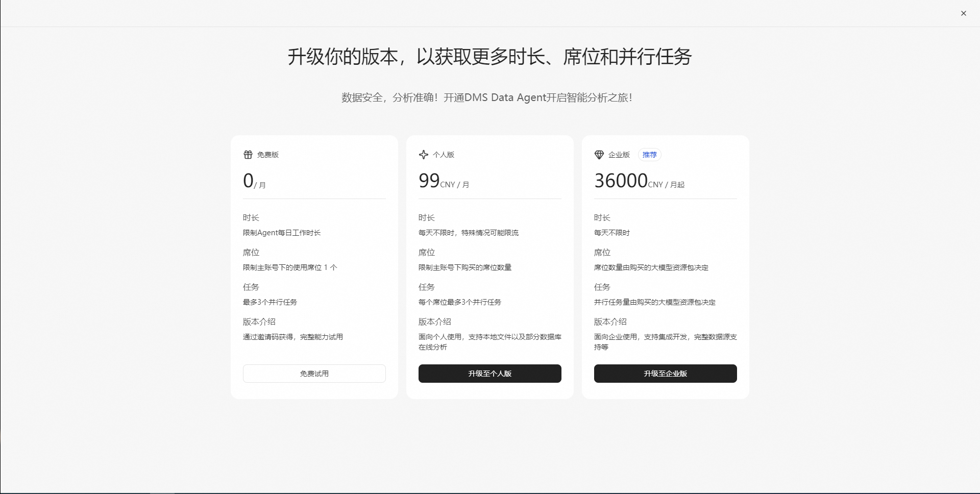The image size is (980, 494).
Task: Click the 版本介绍 label in 免费版 card
Action: coord(259,322)
